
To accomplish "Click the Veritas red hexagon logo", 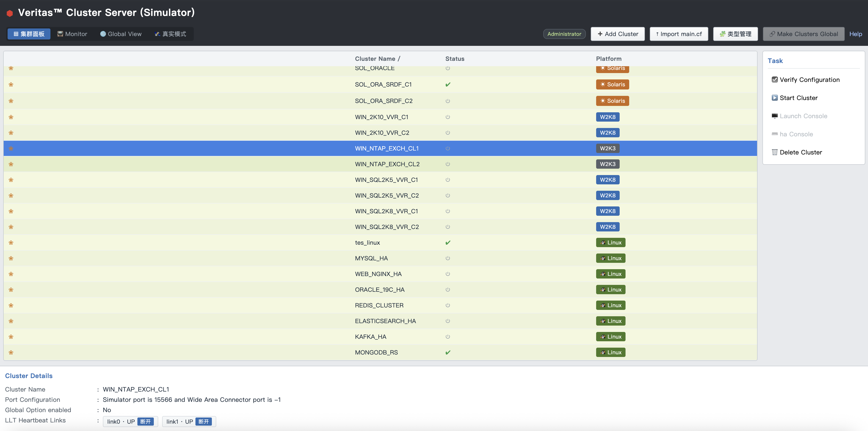I will (10, 13).
